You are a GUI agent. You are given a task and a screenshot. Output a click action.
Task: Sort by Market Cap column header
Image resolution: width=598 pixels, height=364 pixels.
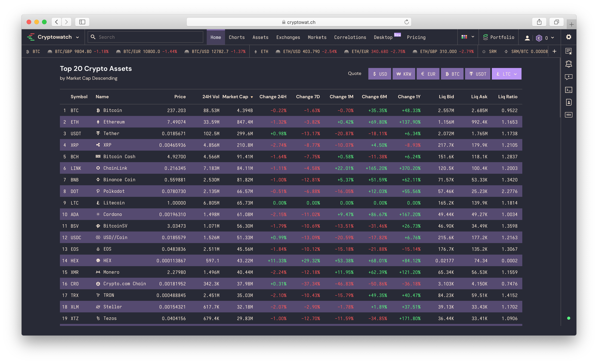[237, 96]
